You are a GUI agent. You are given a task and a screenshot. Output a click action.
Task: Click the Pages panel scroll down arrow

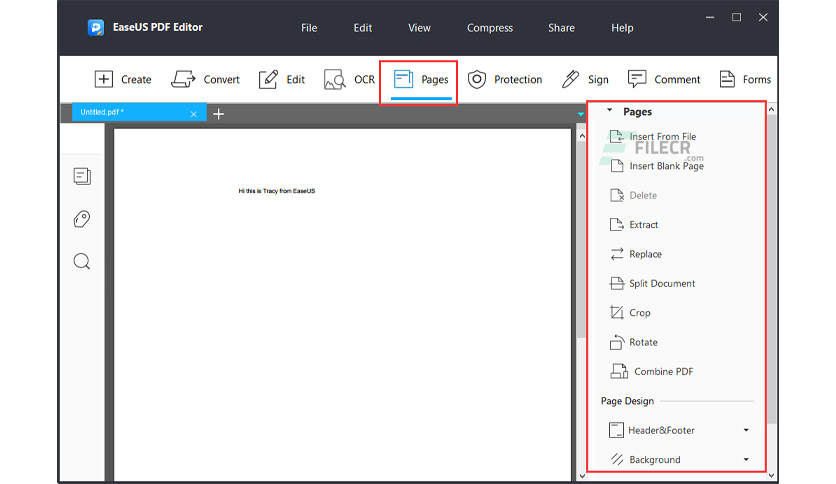tap(771, 474)
